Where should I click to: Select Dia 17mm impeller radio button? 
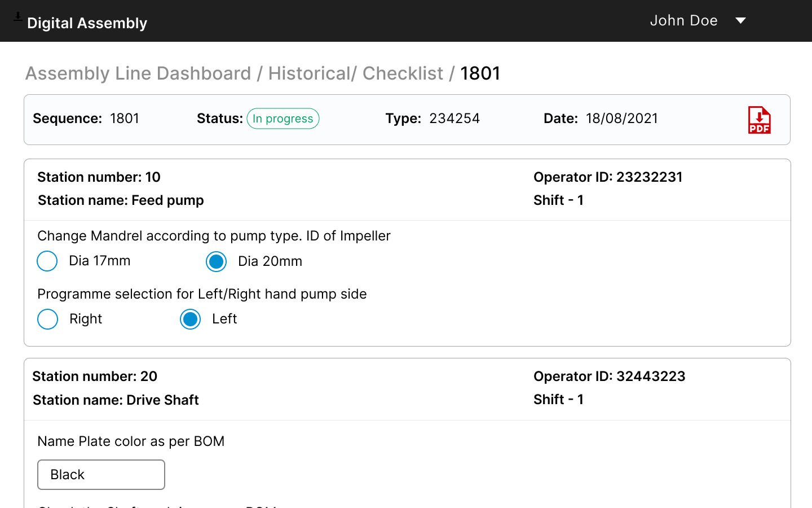(47, 261)
